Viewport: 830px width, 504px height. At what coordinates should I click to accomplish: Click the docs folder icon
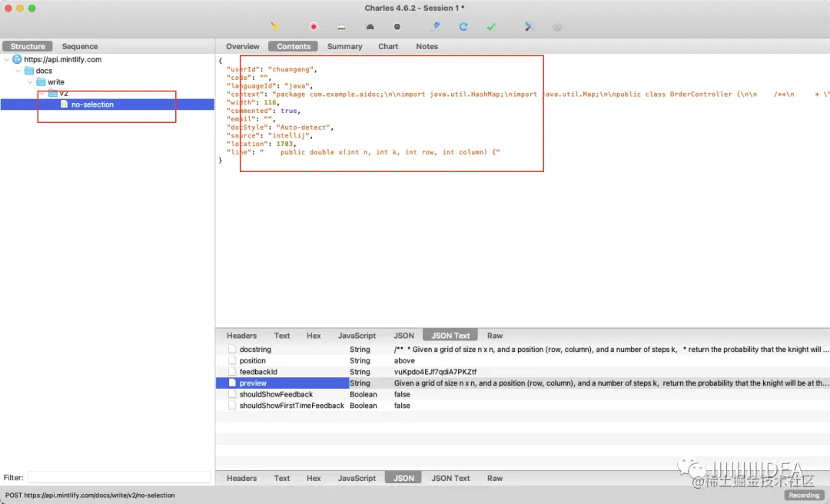pyautogui.click(x=29, y=71)
